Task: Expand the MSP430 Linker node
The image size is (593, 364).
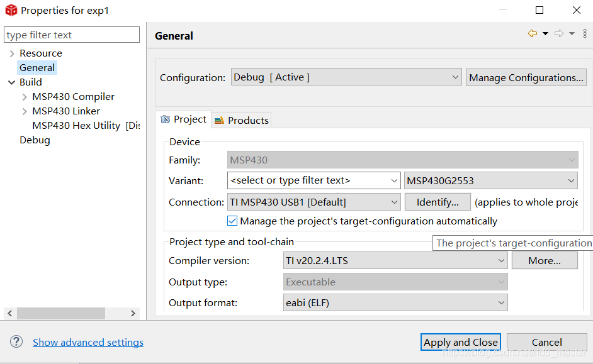Action: pos(25,111)
